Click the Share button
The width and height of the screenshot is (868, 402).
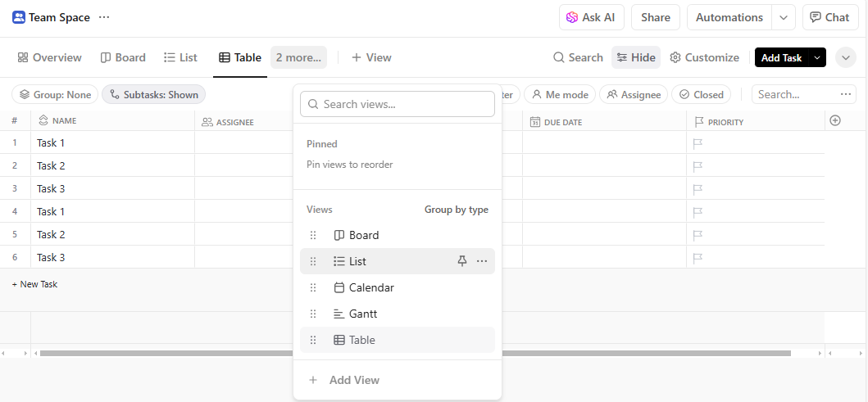click(x=655, y=17)
